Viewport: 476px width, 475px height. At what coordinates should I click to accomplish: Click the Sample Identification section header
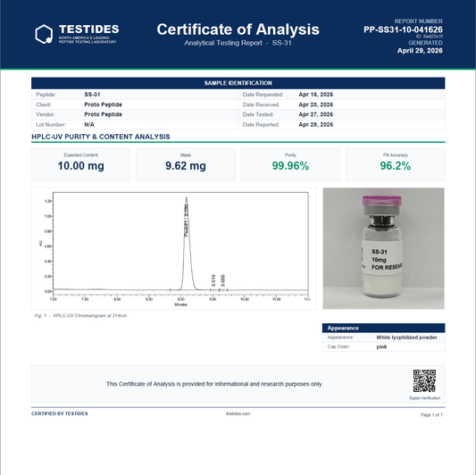coord(238,83)
